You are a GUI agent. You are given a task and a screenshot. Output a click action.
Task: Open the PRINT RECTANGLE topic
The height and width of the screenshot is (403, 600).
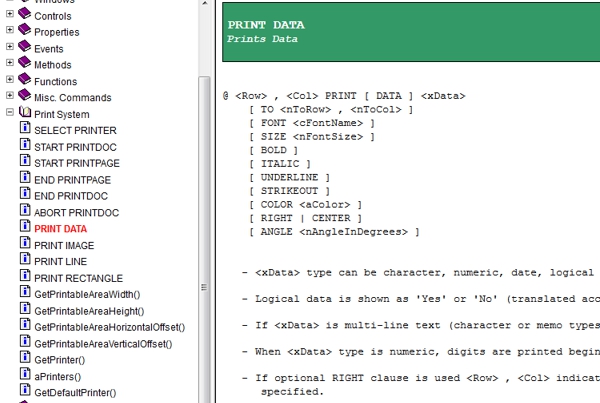click(78, 278)
